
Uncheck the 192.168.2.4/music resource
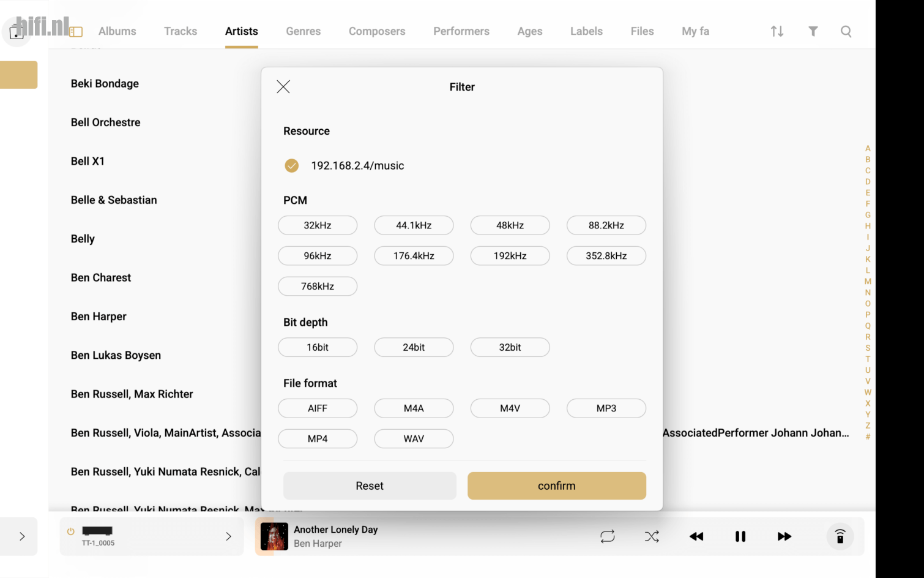point(292,165)
